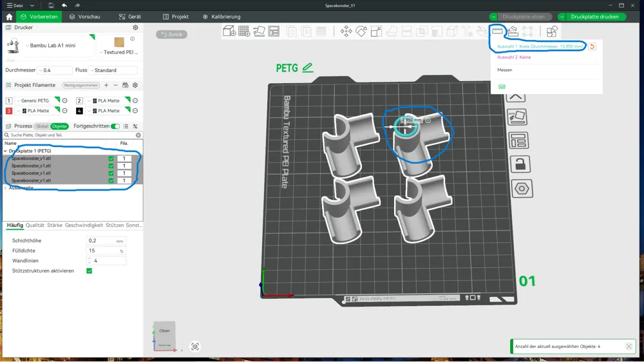This screenshot has height=362, width=644.
Task: Select the Measure ruler tool
Action: pos(497,31)
